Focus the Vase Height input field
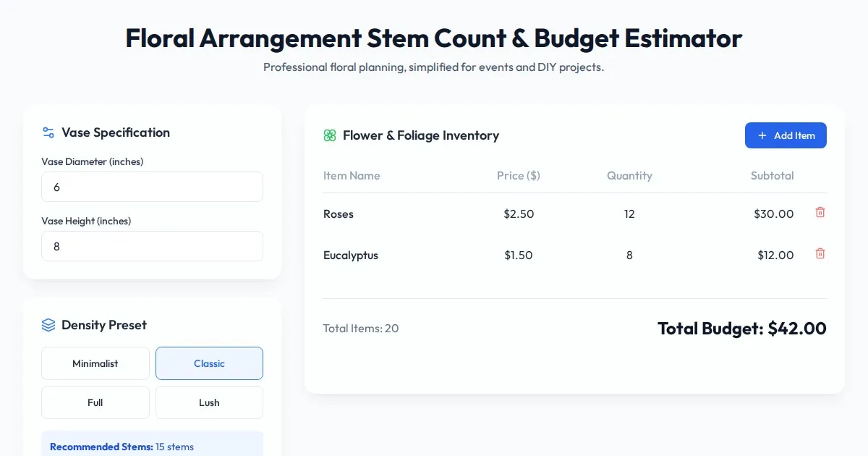The height and width of the screenshot is (456, 868). tap(152, 246)
